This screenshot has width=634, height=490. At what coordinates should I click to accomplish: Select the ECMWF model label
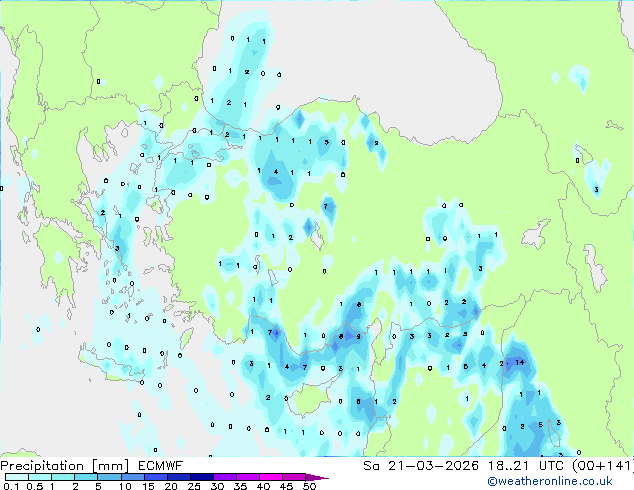(x=161, y=466)
